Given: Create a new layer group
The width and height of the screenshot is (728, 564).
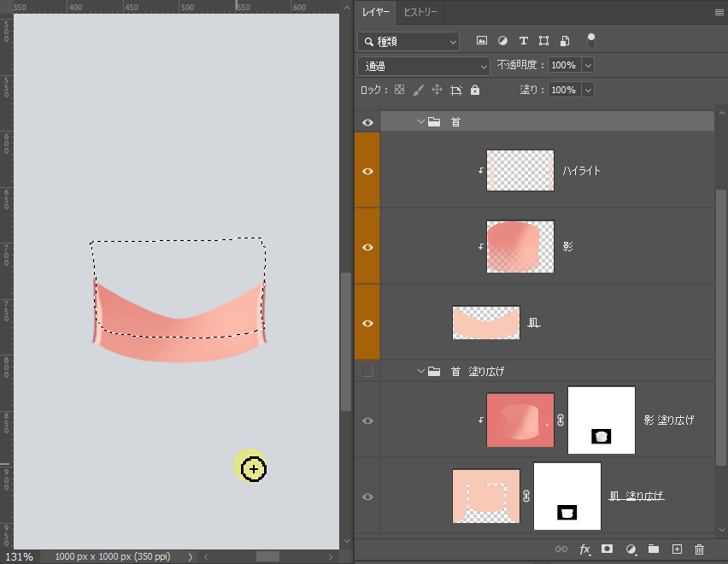Looking at the screenshot, I should [654, 549].
